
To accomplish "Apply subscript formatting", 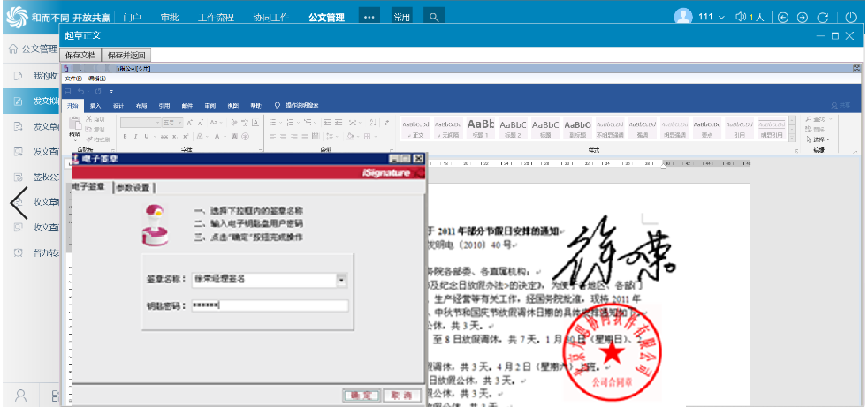I will (x=176, y=137).
